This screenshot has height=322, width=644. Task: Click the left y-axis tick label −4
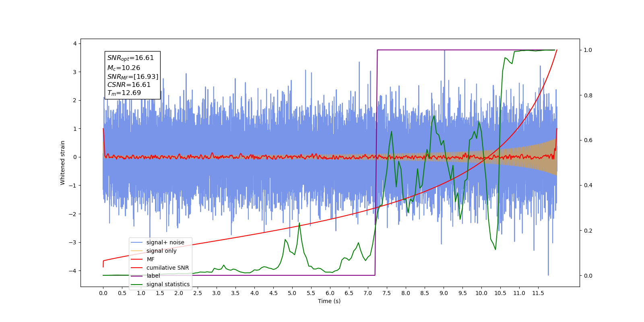click(73, 271)
